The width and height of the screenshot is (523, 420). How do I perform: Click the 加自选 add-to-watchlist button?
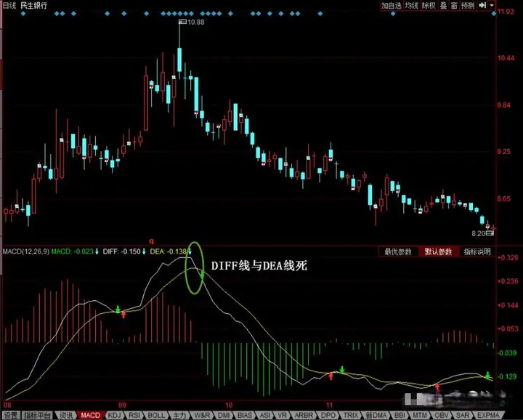point(392,5)
